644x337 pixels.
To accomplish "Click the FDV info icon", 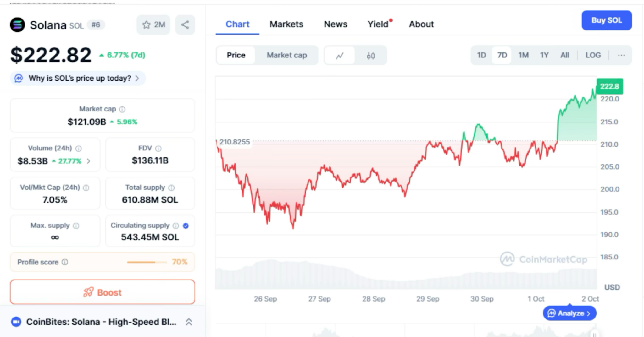I will tap(158, 149).
